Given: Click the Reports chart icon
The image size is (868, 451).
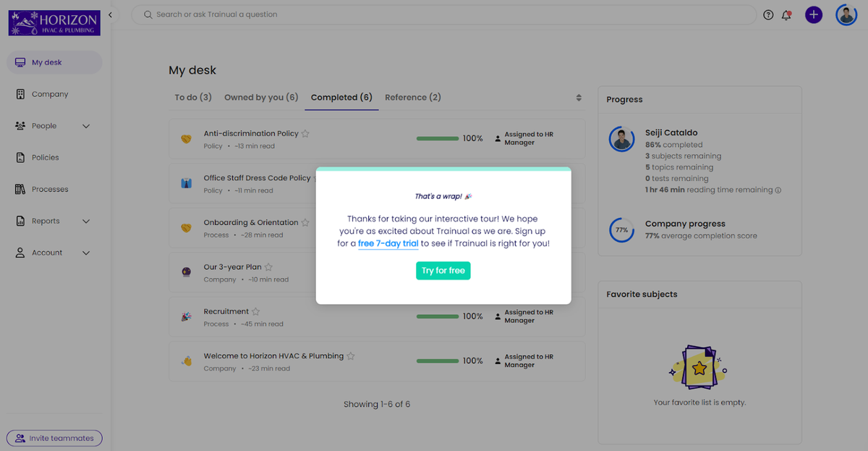Looking at the screenshot, I should click(x=20, y=222).
